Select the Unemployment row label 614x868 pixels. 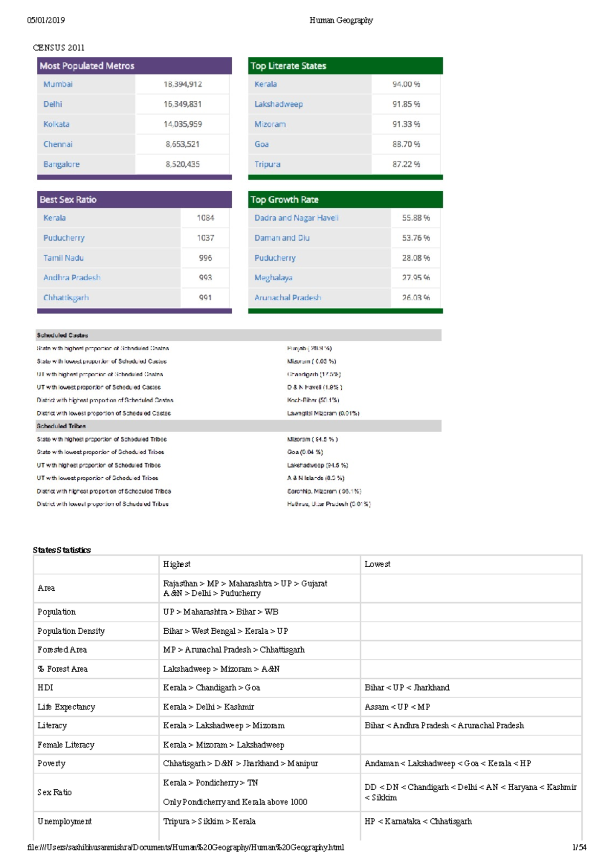(64, 821)
